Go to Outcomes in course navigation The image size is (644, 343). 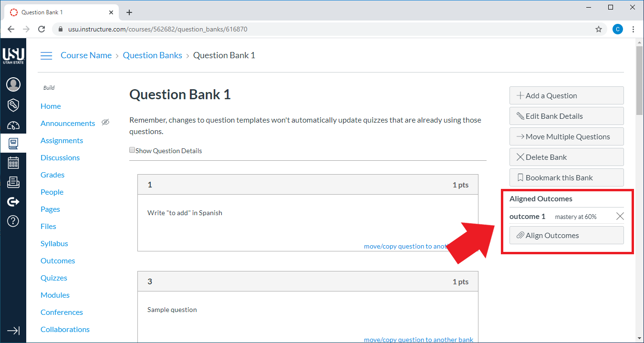58,260
